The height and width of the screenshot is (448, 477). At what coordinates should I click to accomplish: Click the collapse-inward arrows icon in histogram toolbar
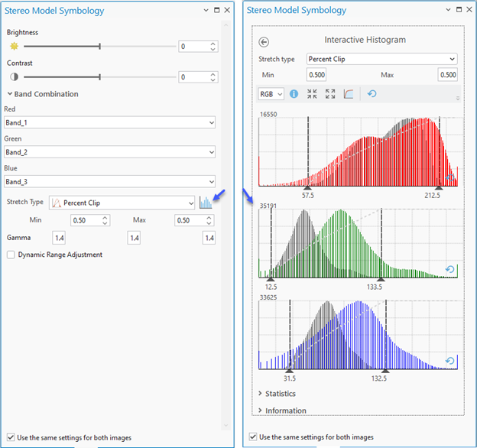(x=312, y=94)
